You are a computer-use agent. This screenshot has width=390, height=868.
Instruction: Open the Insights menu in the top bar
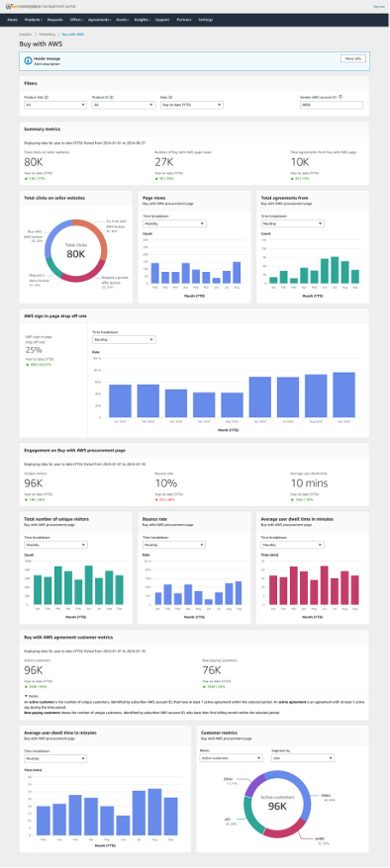click(x=143, y=20)
